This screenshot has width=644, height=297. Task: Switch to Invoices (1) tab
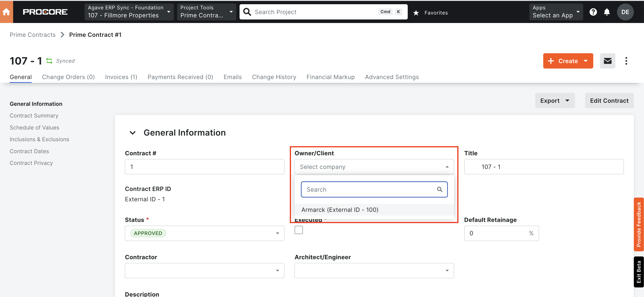121,77
